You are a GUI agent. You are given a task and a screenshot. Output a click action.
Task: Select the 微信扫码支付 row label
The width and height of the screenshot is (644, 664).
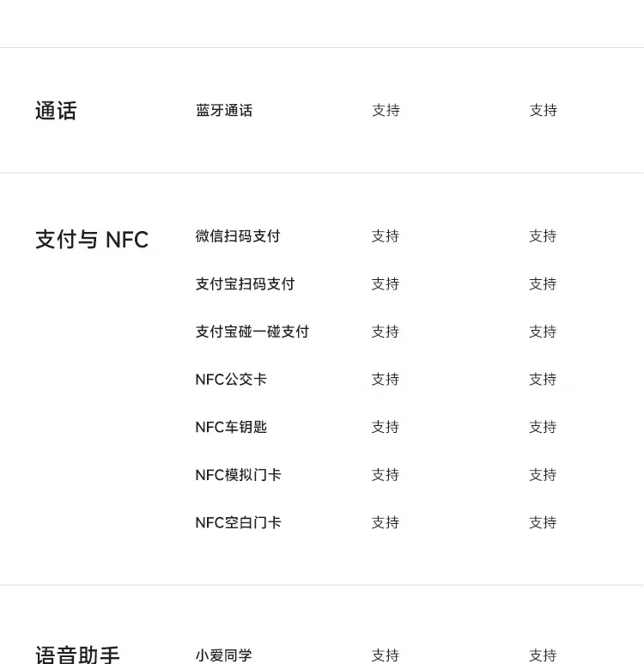tap(238, 236)
